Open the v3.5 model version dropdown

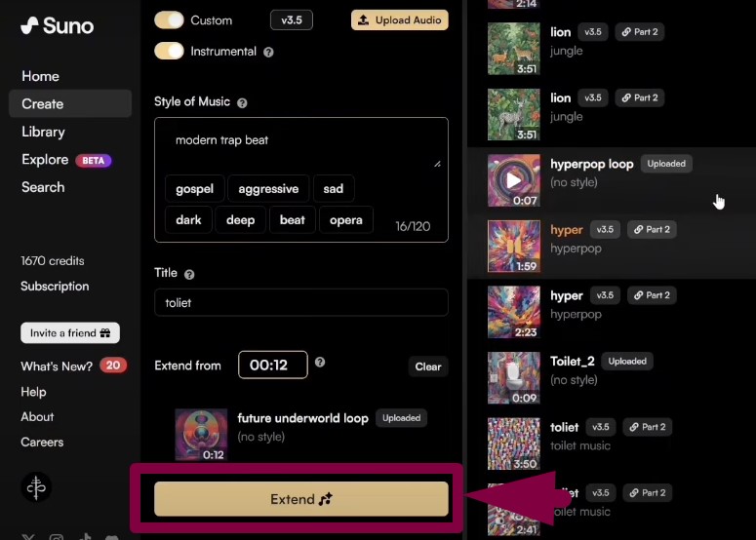[x=292, y=20]
